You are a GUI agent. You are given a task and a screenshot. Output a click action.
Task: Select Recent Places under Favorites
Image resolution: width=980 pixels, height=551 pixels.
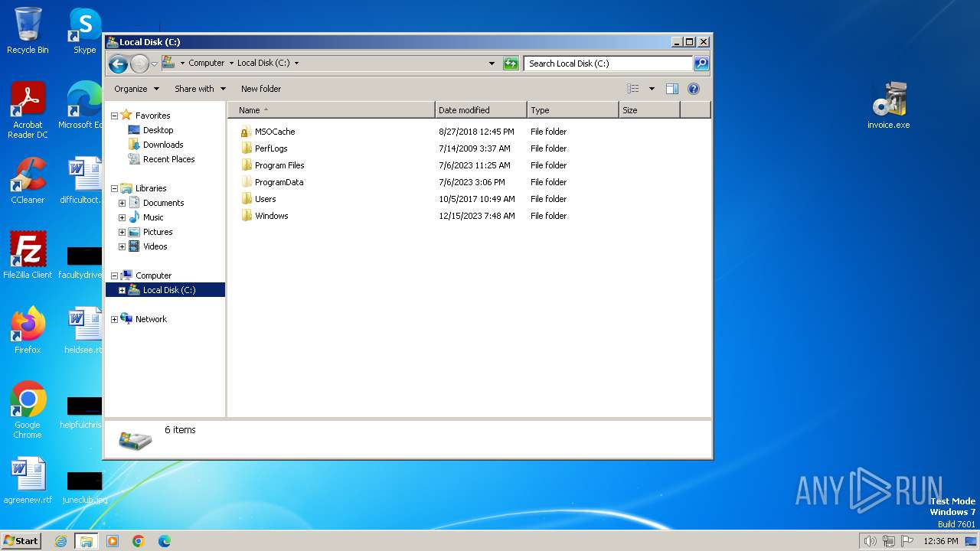pyautogui.click(x=168, y=159)
